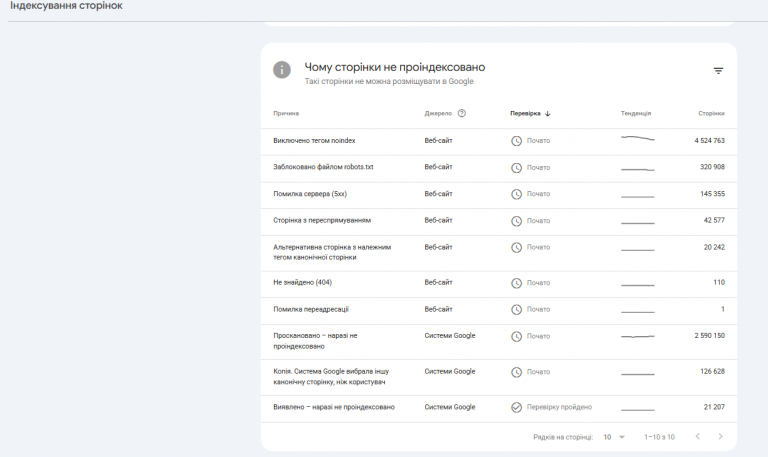The width and height of the screenshot is (768, 457).
Task: Click trend sparkline in noindex row
Action: point(637,139)
